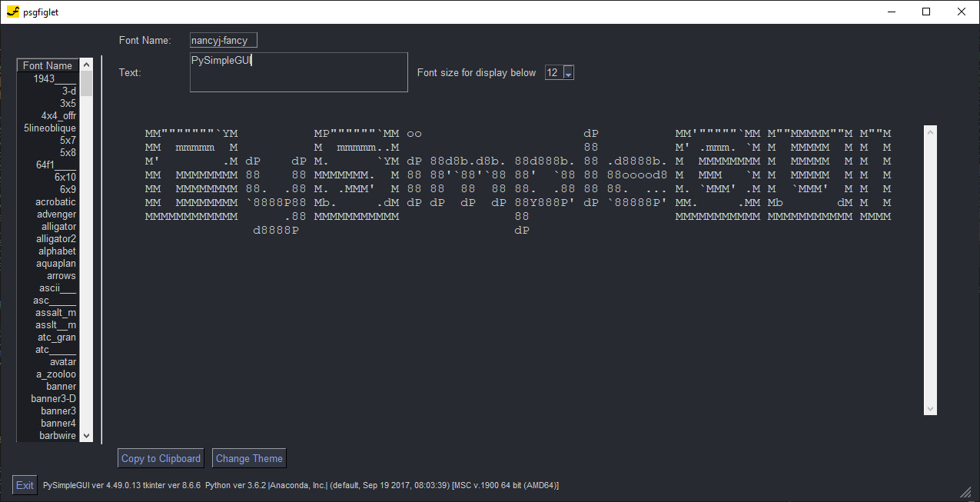Open the font size dropdown
Viewport: 980px width, 502px height.
pos(568,72)
